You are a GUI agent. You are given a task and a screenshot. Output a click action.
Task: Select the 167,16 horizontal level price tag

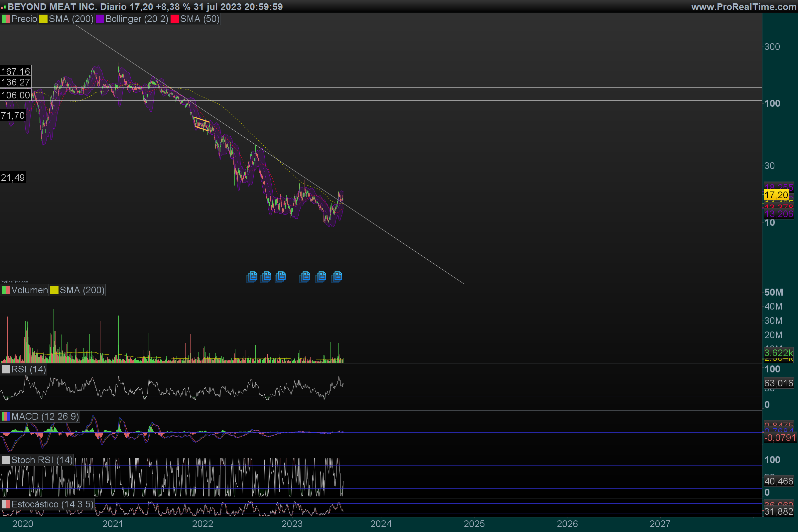(16, 71)
